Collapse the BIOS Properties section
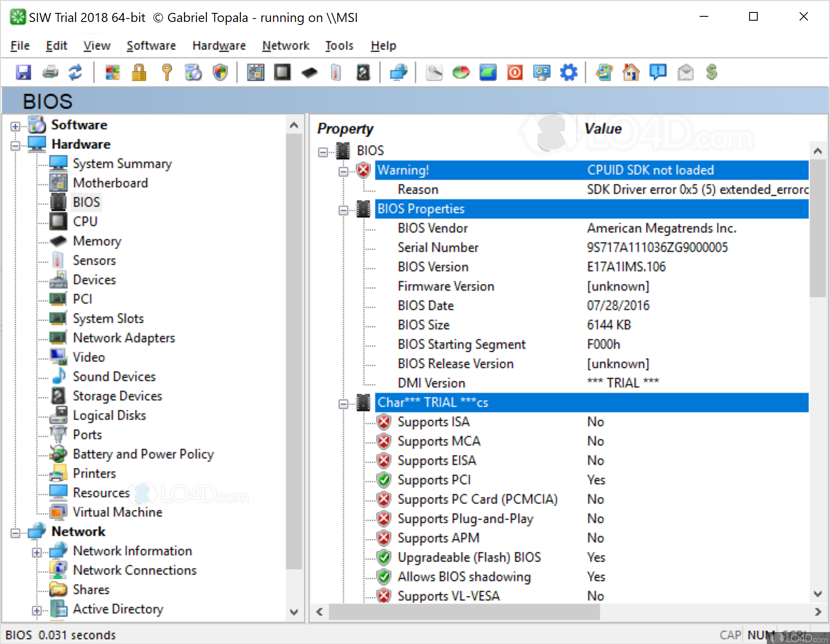 344,210
